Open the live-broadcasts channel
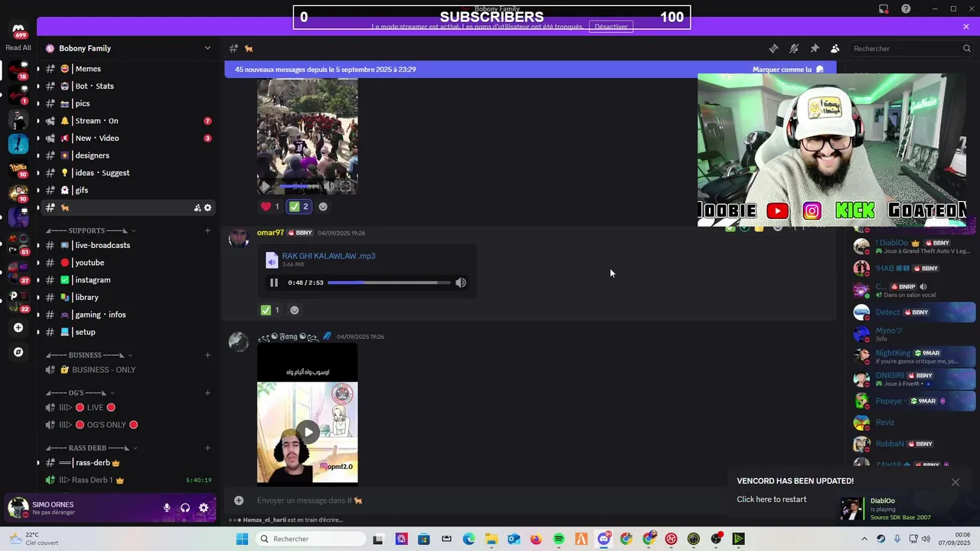This screenshot has width=980, height=551. pyautogui.click(x=126, y=245)
